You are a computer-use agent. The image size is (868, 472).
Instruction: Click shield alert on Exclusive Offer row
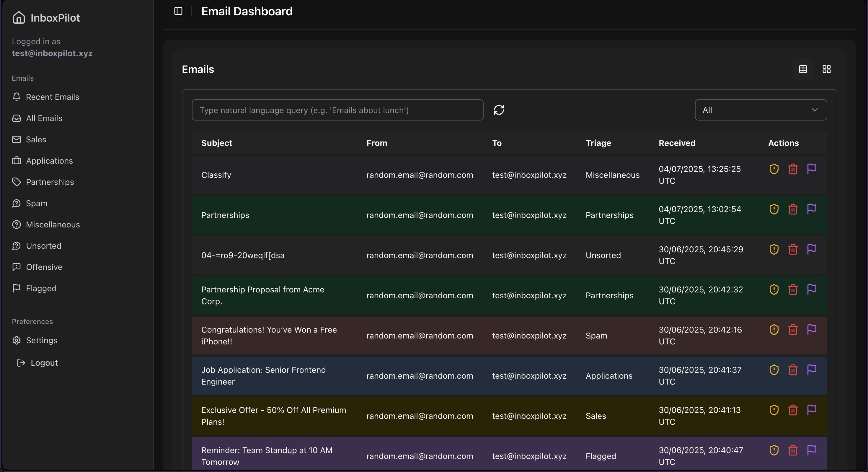pyautogui.click(x=774, y=410)
